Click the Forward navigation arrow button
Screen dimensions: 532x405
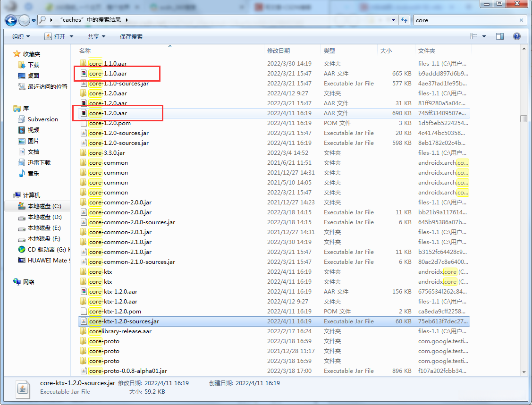[x=24, y=20]
